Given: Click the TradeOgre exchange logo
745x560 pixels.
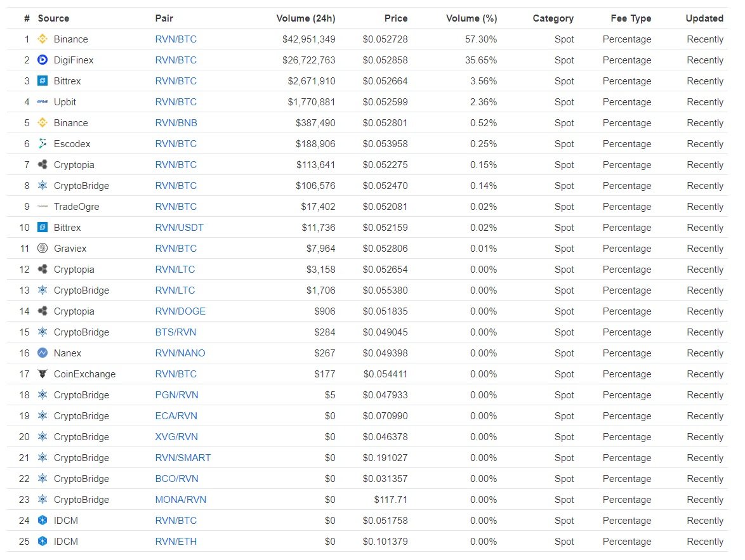Looking at the screenshot, I should pyautogui.click(x=43, y=207).
